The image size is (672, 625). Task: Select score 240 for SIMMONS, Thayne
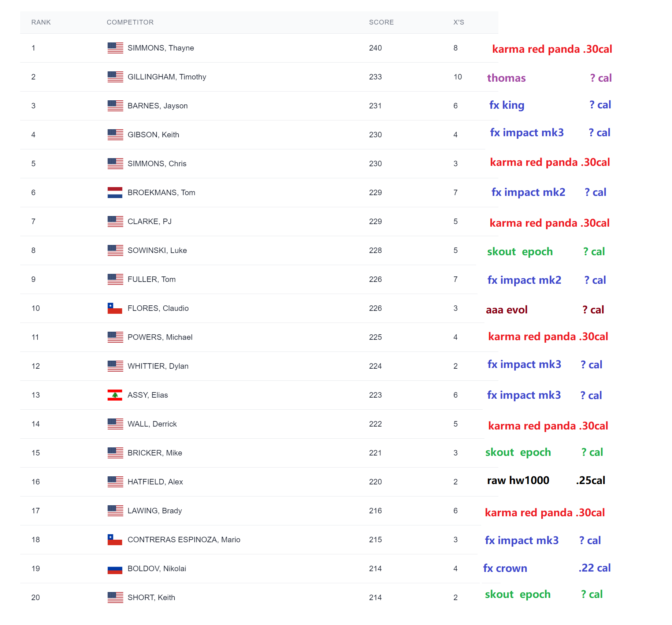pyautogui.click(x=375, y=48)
